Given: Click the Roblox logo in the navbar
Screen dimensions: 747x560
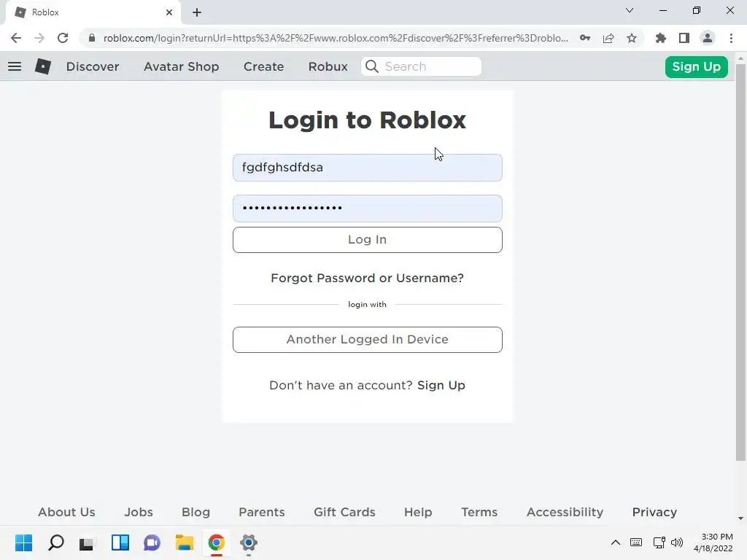Looking at the screenshot, I should tap(43, 66).
